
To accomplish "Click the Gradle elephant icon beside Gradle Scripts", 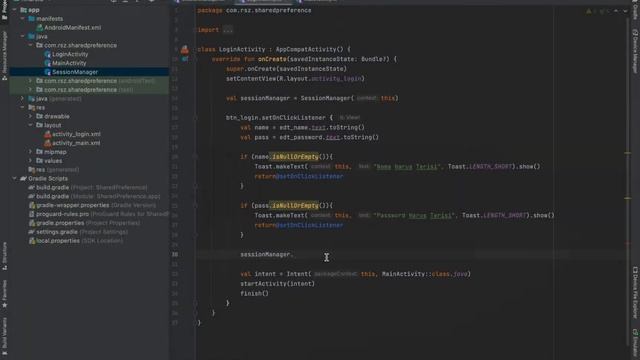I will point(23,178).
